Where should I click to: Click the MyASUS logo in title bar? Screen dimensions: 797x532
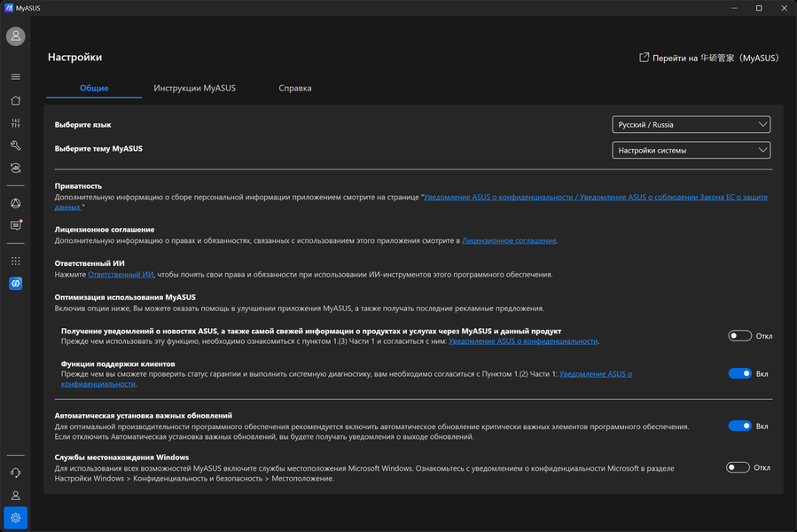9,8
